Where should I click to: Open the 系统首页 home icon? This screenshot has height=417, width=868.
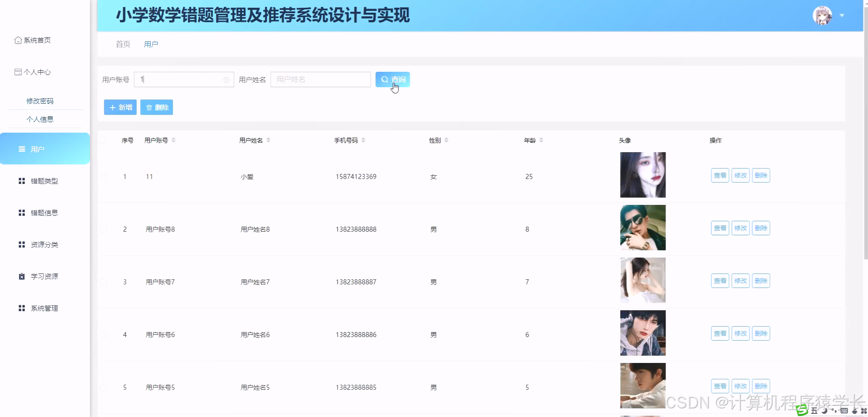[18, 40]
